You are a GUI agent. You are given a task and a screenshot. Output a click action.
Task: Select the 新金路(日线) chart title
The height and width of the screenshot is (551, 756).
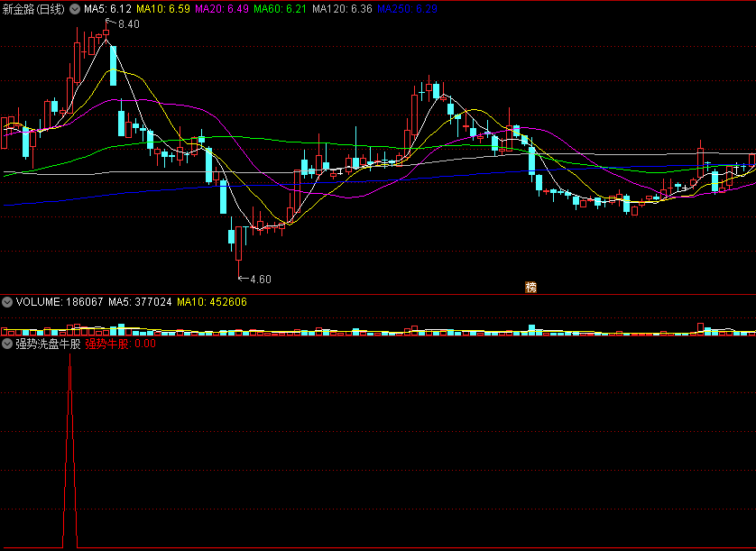pos(33,9)
